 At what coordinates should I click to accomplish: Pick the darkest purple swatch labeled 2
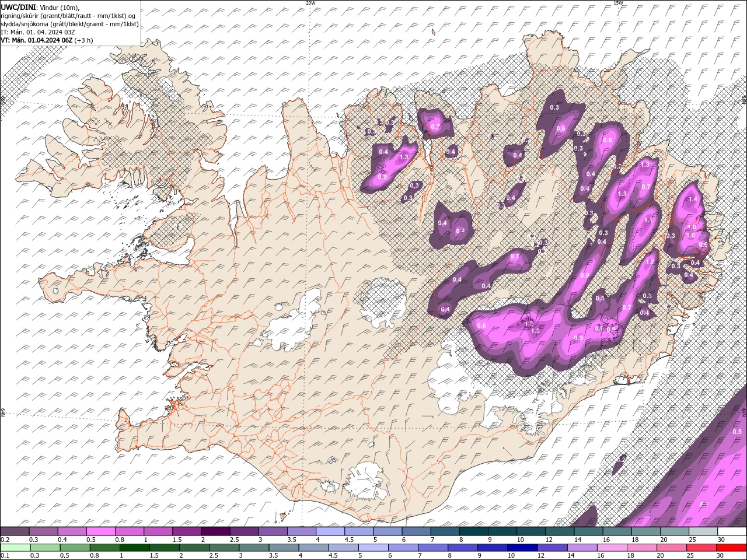[215, 531]
